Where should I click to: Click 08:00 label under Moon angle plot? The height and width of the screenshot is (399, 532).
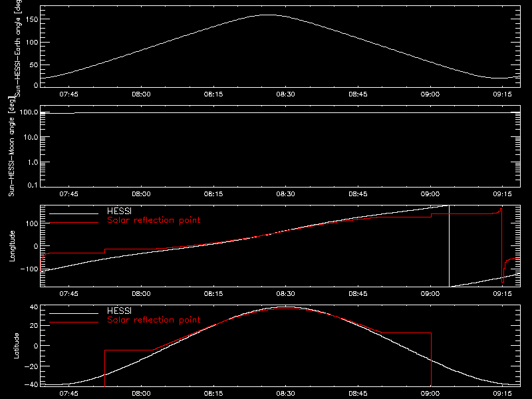click(141, 194)
